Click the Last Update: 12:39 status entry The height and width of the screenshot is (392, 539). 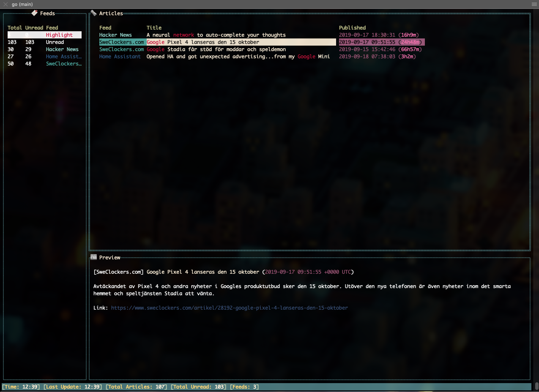click(72, 387)
